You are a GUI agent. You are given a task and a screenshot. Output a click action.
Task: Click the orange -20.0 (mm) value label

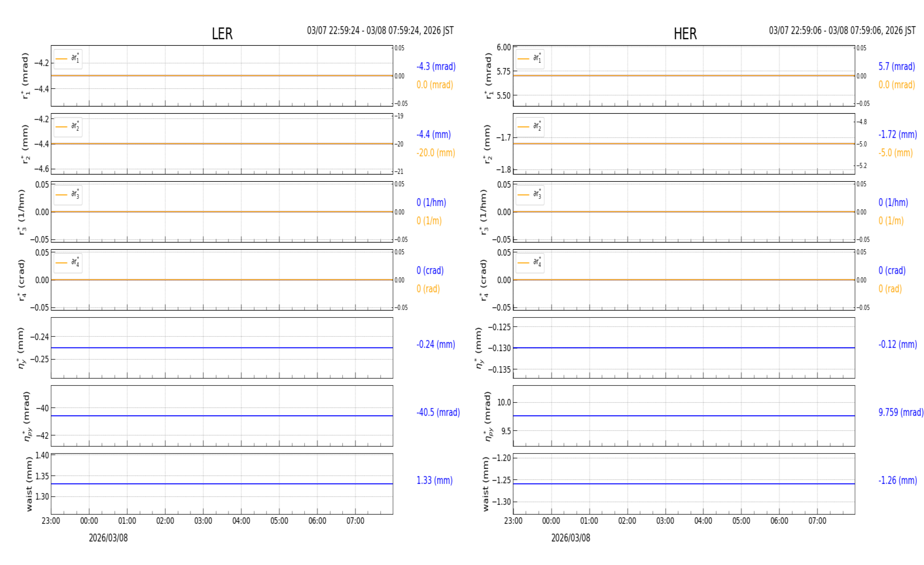click(x=436, y=153)
